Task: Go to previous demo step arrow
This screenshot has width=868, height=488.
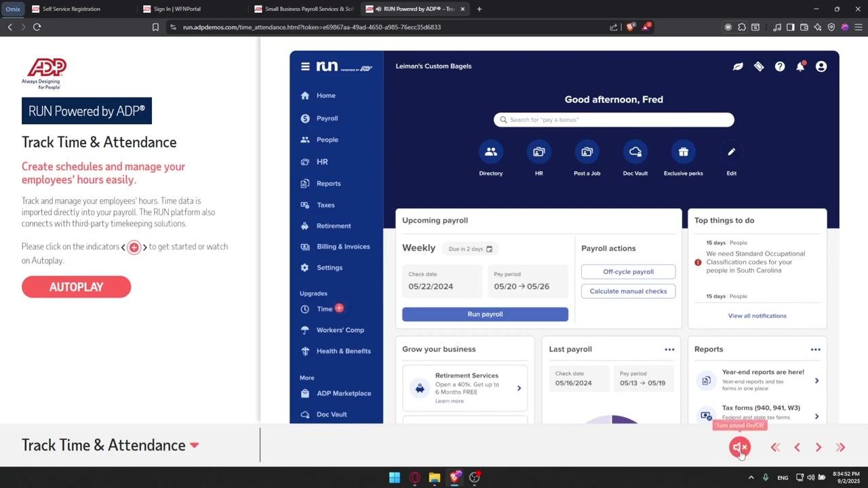Action: coord(797,447)
